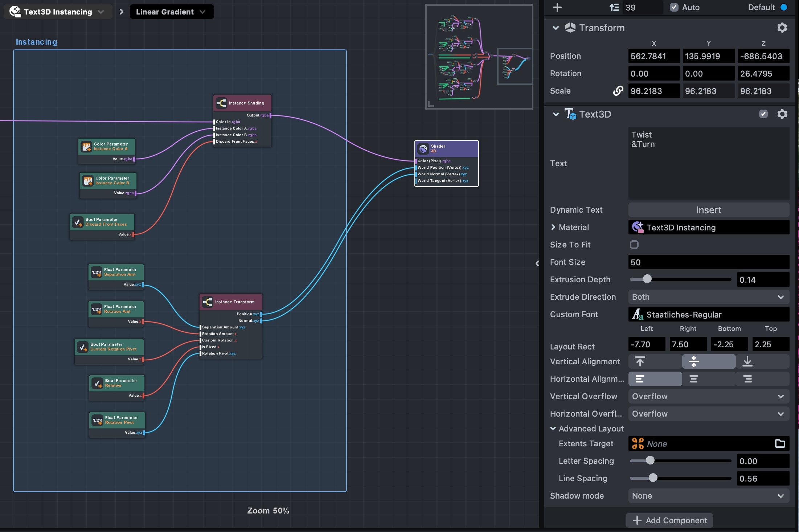Click the Extrusion Depth slider handle

click(647, 279)
